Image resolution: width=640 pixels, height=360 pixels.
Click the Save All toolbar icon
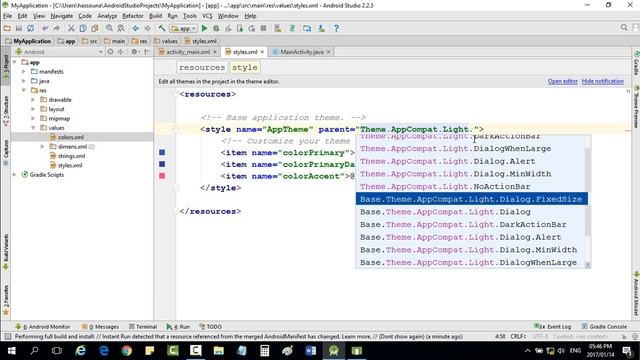(x=19, y=29)
